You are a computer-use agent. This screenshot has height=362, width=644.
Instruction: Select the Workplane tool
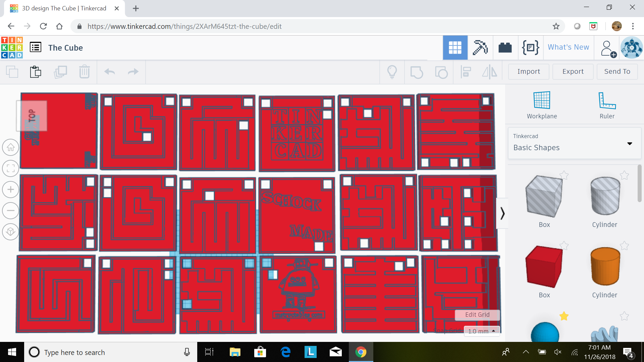click(542, 105)
